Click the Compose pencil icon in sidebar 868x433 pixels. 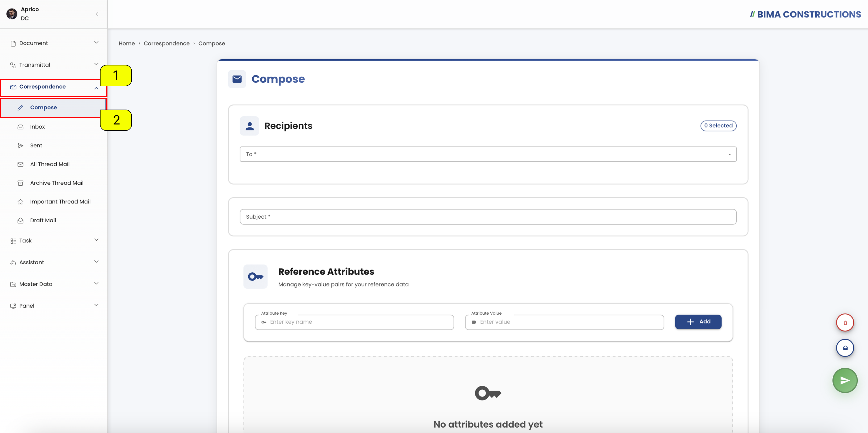pos(20,107)
